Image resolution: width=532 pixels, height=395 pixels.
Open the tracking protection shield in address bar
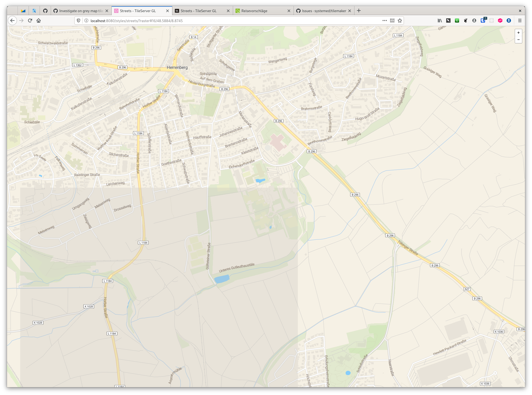(79, 20)
